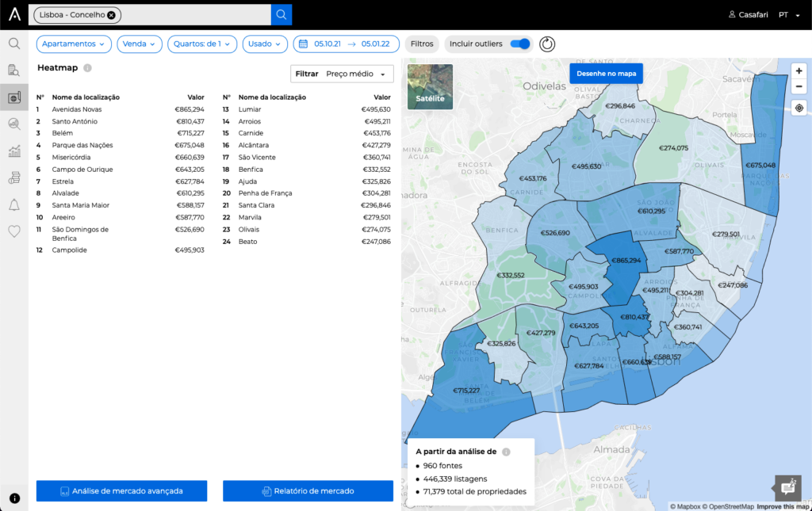Click the Valor header of first column
Viewport: 812px width, 511px height.
[x=196, y=97]
